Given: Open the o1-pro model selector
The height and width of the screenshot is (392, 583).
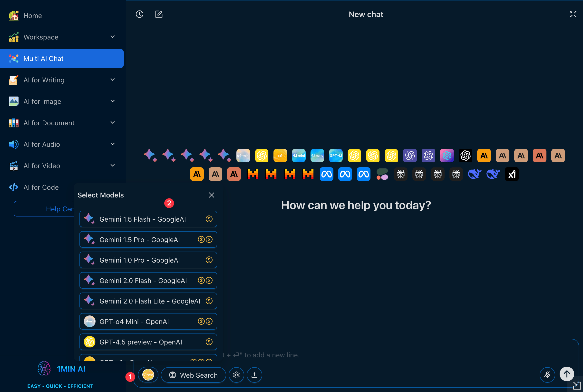Looking at the screenshot, I should click(148, 375).
